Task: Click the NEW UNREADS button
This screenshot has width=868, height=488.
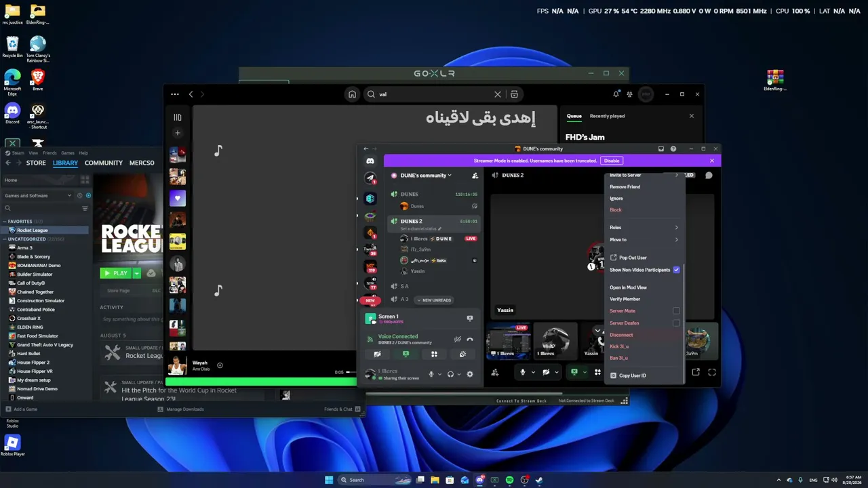Action: (433, 300)
